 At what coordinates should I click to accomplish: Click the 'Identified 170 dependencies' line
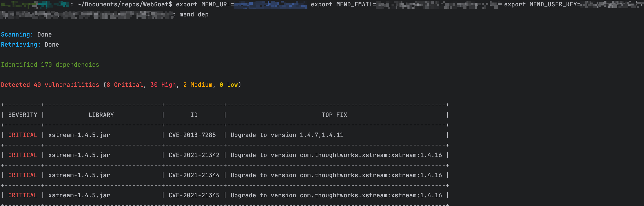point(50,64)
